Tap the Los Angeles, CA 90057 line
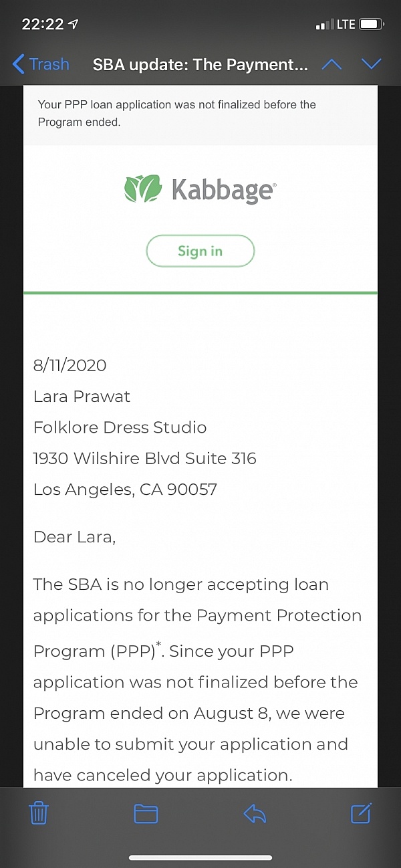Viewport: 401px width, 868px height. 125,489
